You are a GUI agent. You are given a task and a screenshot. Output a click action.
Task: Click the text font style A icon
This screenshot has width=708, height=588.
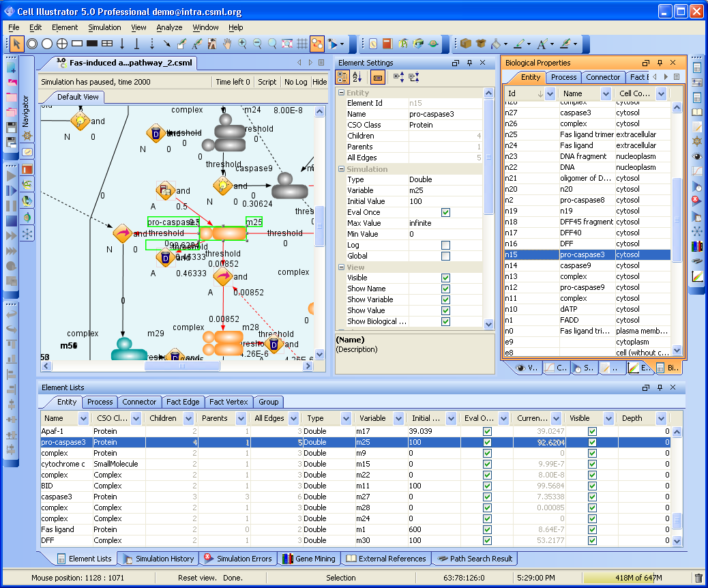point(542,44)
